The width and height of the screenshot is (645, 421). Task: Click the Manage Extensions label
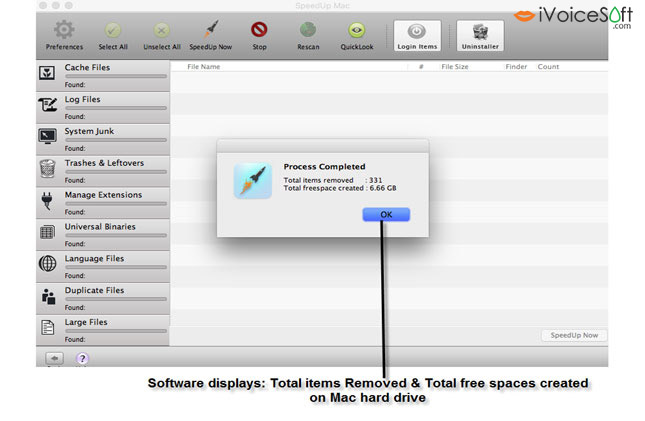[x=103, y=195]
